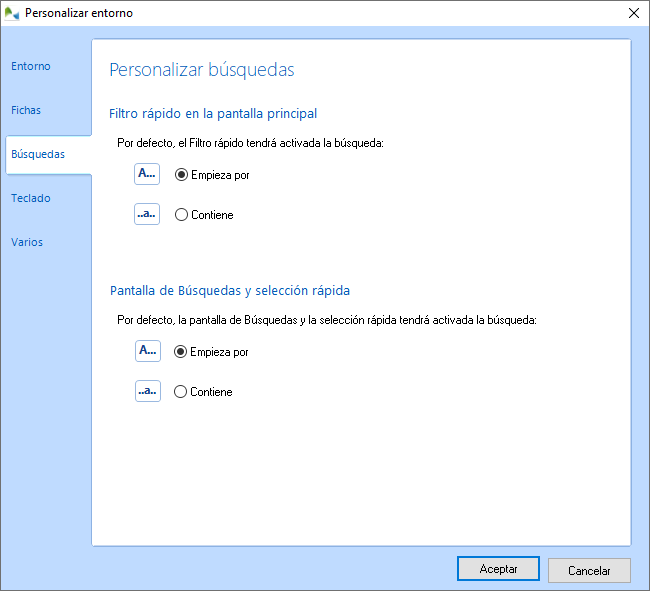Go to the Teclado tab
Viewport: 650px width, 591px height.
(31, 198)
